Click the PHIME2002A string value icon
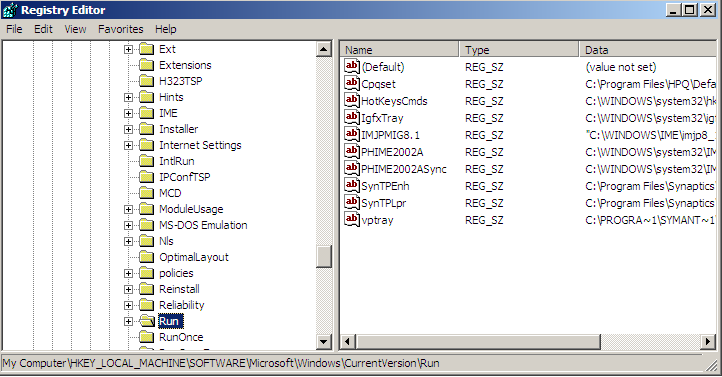 352,151
